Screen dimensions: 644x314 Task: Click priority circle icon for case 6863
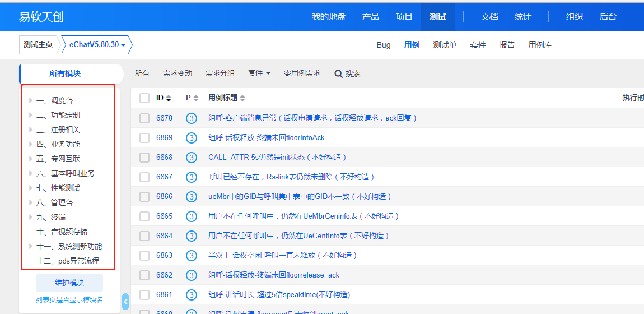coord(192,256)
